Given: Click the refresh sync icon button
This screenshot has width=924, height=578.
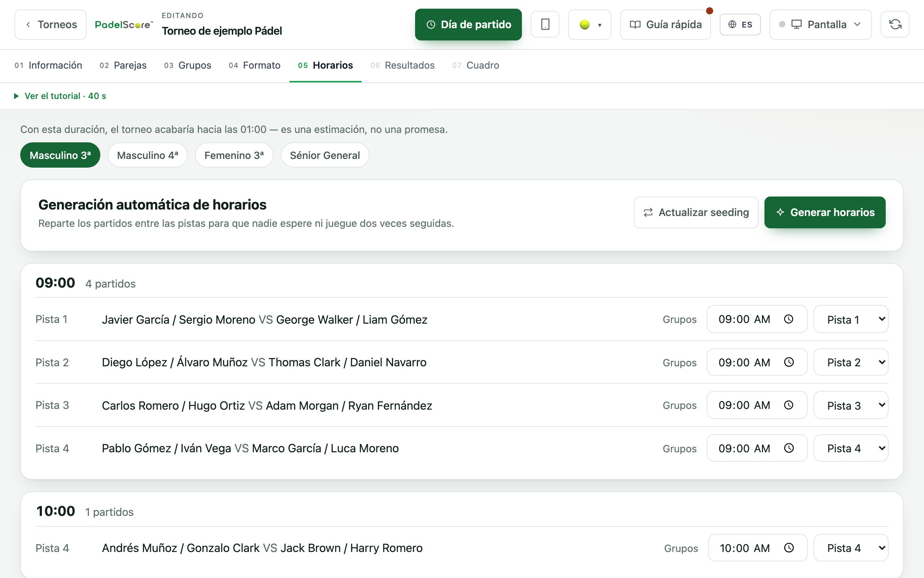Looking at the screenshot, I should 895,25.
